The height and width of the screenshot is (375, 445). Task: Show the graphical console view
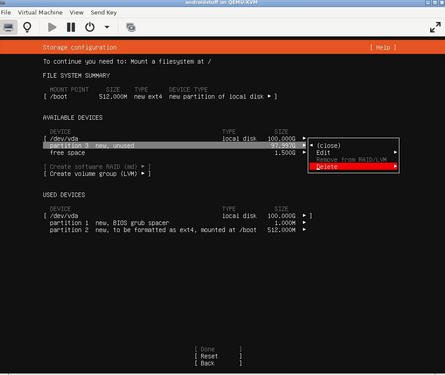[x=9, y=27]
